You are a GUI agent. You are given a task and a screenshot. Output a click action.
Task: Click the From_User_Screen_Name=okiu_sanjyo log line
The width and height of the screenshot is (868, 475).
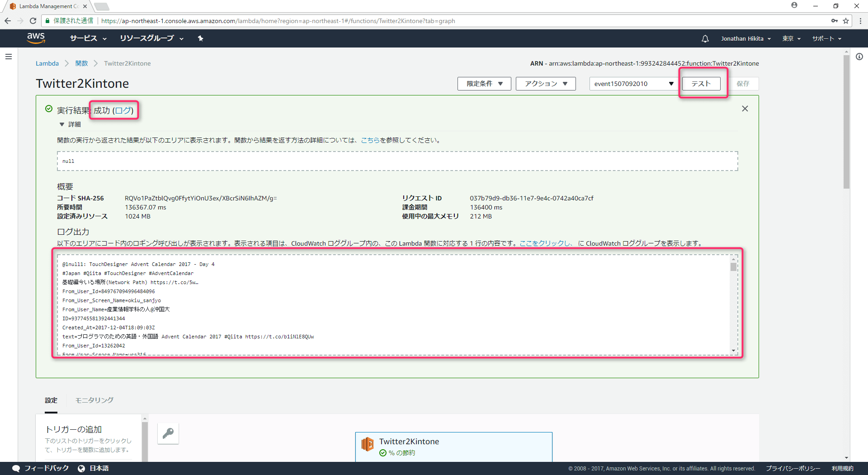click(x=112, y=300)
